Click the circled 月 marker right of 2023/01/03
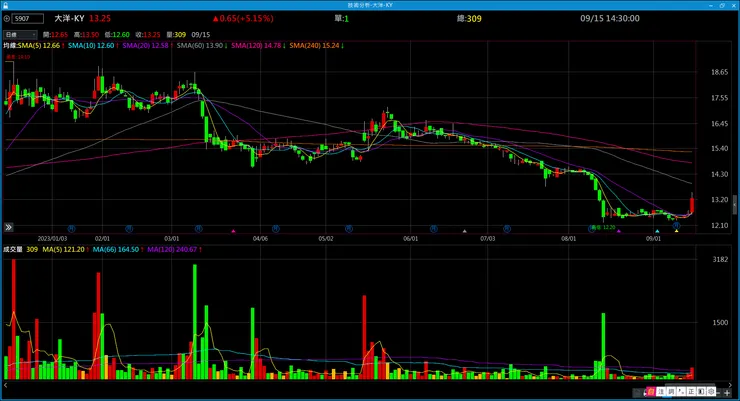The height and width of the screenshot is (401, 740). [x=71, y=229]
